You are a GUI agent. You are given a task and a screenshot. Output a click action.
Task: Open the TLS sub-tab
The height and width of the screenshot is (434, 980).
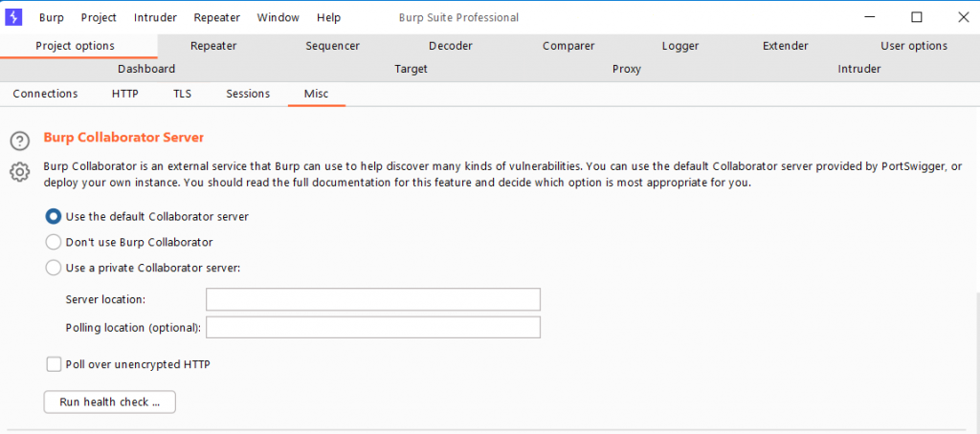183,94
